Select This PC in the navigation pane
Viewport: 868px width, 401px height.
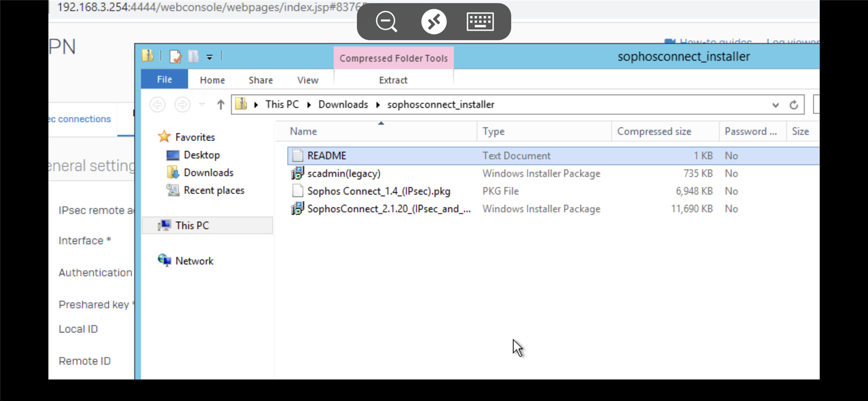pos(208,225)
